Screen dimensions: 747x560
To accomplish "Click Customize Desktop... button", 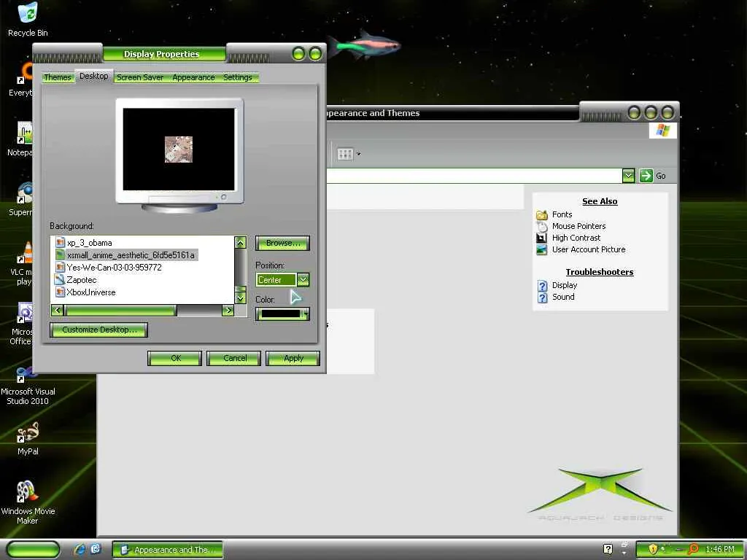I will 98,330.
